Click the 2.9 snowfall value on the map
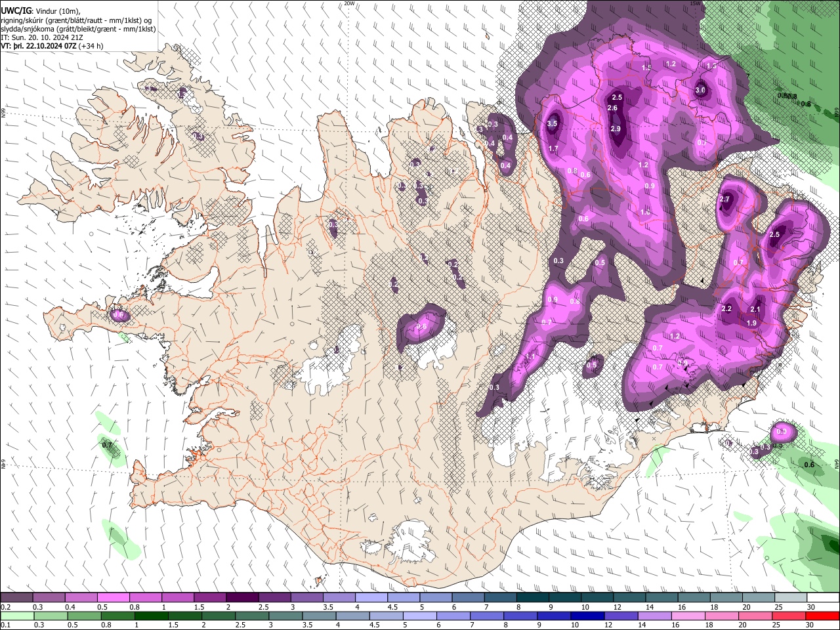This screenshot has width=840, height=630. (616, 129)
